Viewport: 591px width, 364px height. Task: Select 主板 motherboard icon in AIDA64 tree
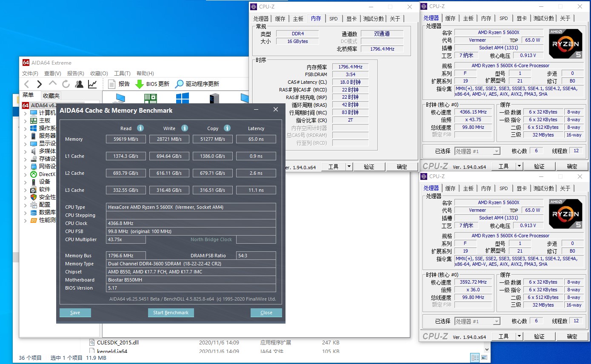pyautogui.click(x=34, y=120)
